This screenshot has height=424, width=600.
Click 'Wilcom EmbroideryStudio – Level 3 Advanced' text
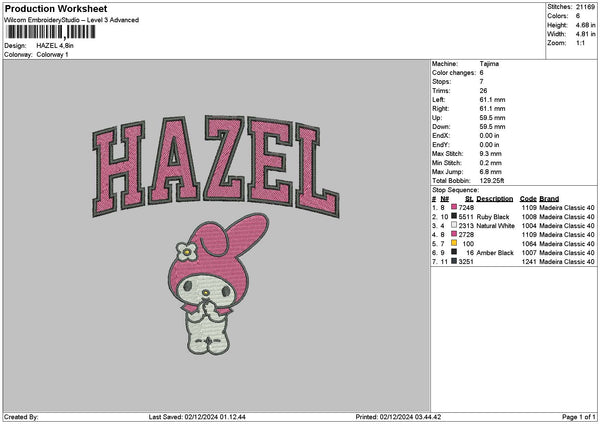(x=72, y=20)
